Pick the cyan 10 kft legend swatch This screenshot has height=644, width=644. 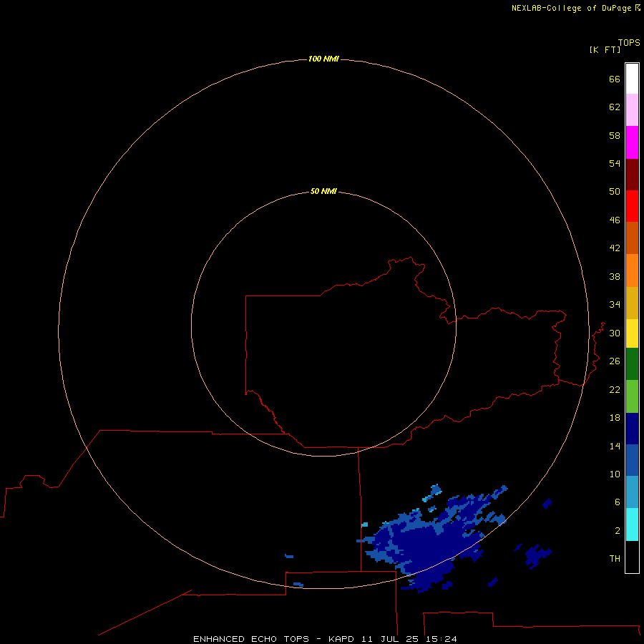(x=632, y=525)
